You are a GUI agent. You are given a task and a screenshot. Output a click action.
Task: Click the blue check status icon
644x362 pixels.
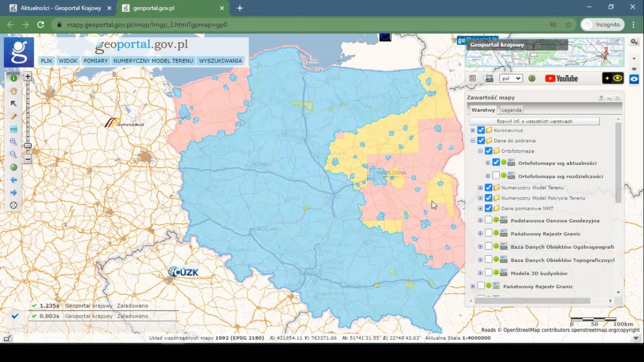coord(15,316)
